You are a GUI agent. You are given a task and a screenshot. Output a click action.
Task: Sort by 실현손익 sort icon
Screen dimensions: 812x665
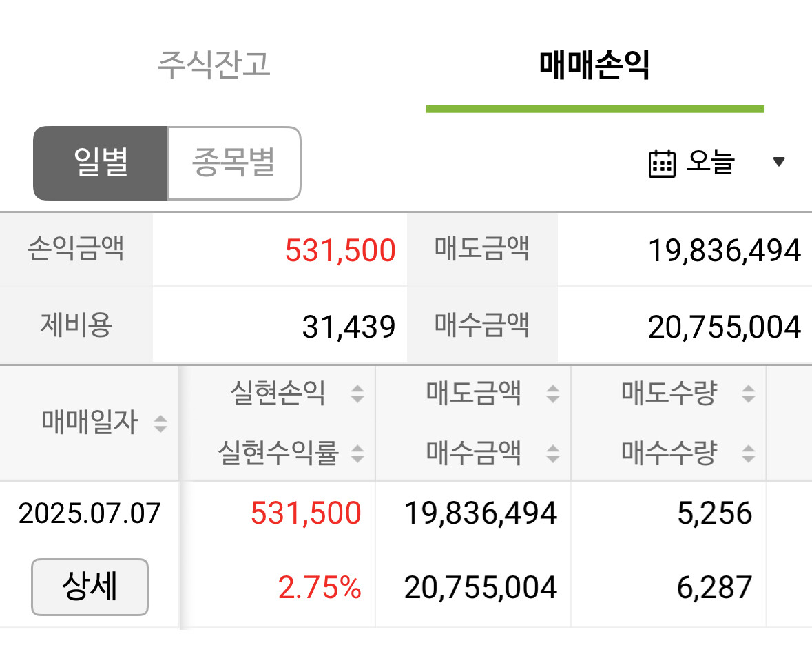click(357, 394)
